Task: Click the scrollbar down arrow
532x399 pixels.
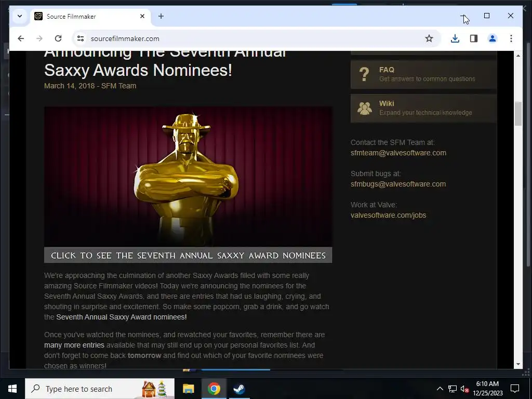Action: (x=518, y=364)
